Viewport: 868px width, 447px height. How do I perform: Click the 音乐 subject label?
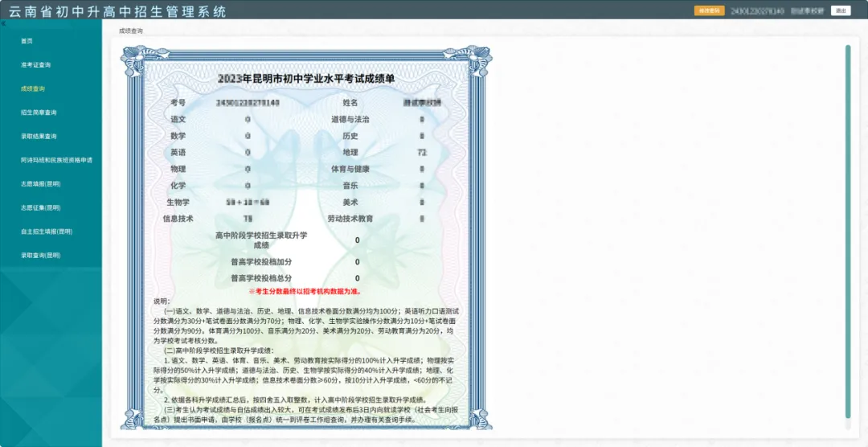350,186
